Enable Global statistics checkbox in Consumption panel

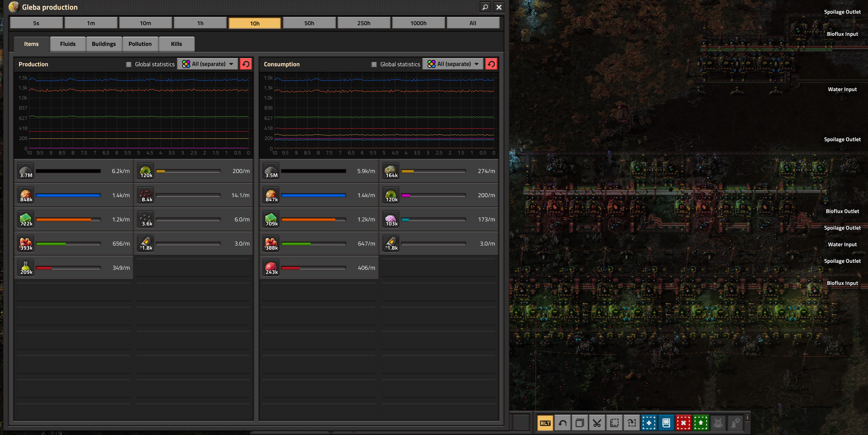coord(374,64)
